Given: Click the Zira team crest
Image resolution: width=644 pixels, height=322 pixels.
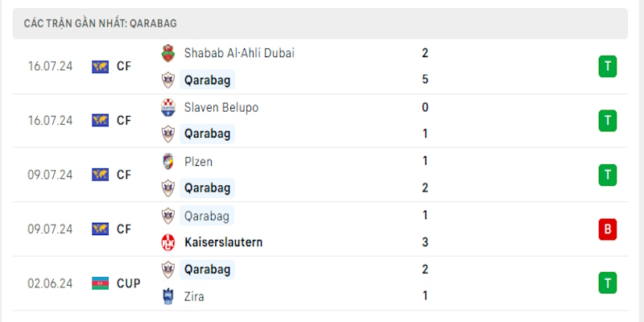Looking at the screenshot, I should tap(167, 296).
